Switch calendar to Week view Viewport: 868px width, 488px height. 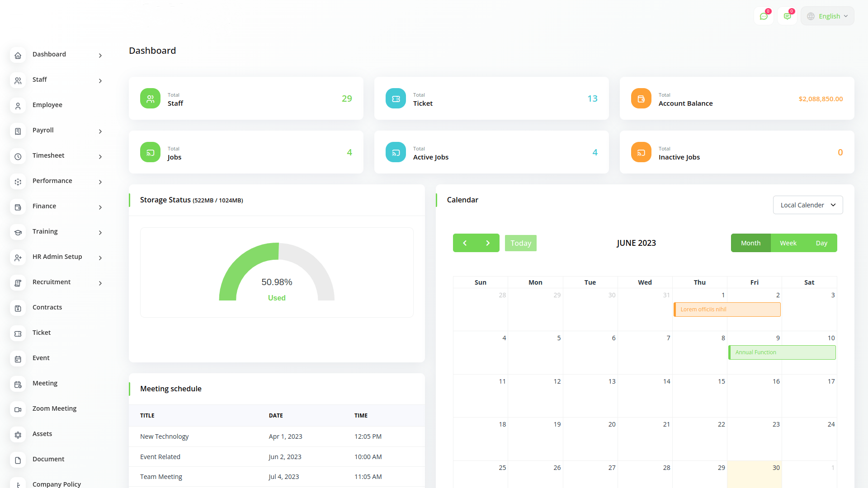point(788,243)
